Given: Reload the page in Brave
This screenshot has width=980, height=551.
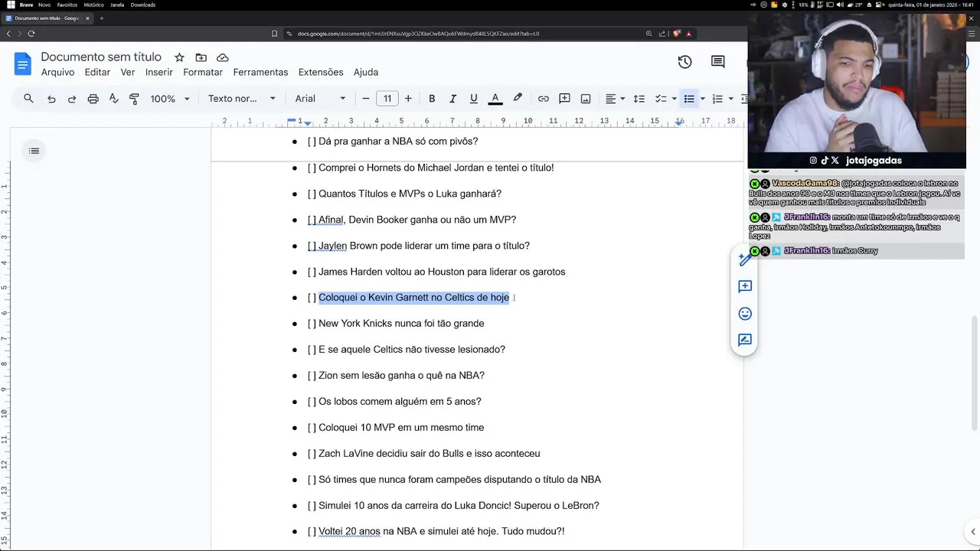Looking at the screenshot, I should click(31, 34).
